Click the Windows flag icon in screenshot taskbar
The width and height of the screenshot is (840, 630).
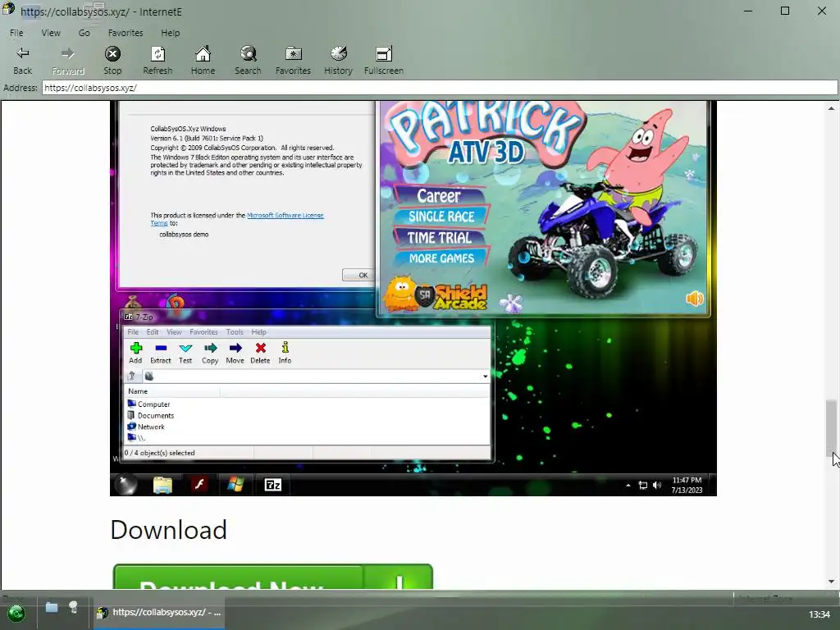coord(235,485)
